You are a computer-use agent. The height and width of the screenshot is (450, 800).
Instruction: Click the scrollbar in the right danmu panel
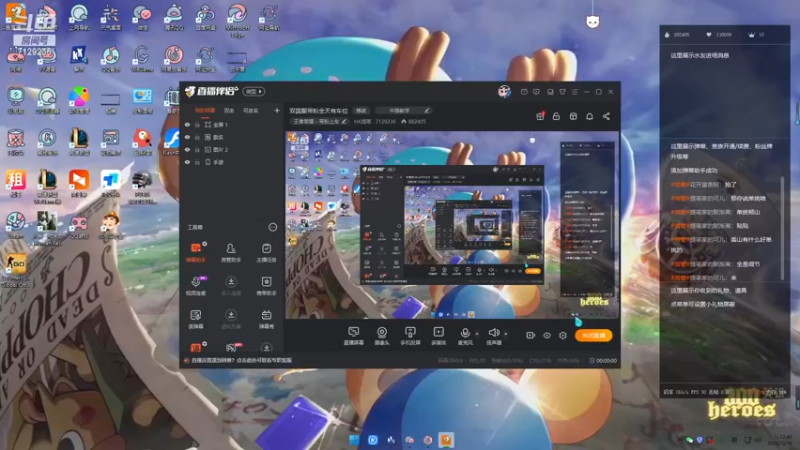[782, 227]
